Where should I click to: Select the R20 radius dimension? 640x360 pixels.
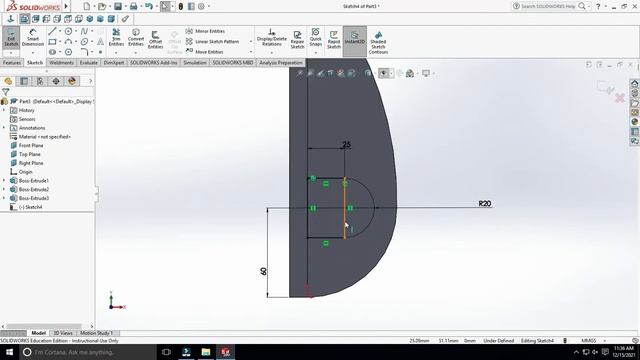(x=484, y=203)
